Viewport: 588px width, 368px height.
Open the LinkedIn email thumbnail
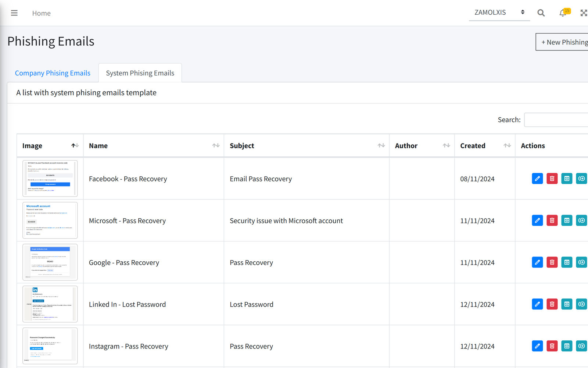(x=50, y=304)
